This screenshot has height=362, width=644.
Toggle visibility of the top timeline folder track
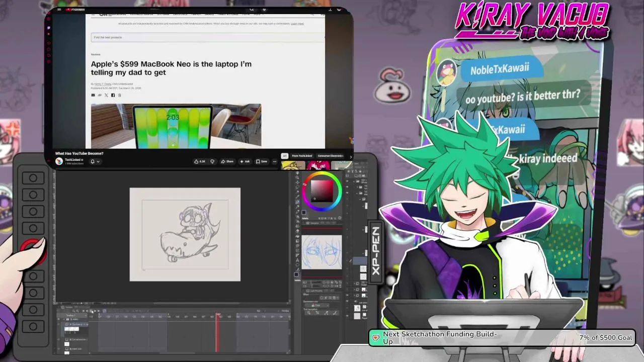58,319
